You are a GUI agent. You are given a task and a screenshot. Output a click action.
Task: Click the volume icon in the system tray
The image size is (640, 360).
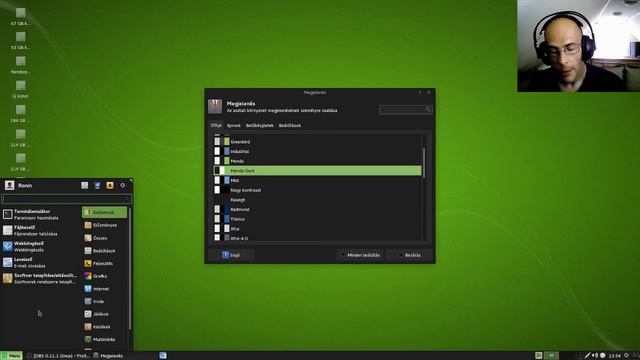click(595, 356)
